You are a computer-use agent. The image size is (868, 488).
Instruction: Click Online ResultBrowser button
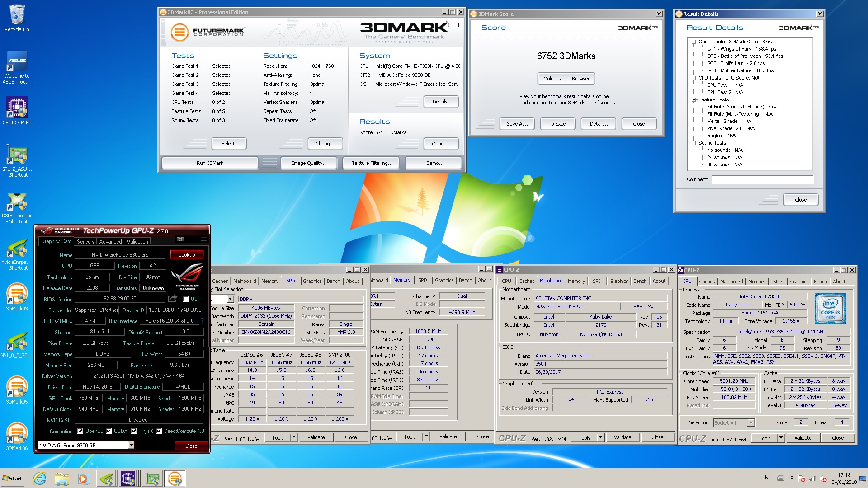566,79
